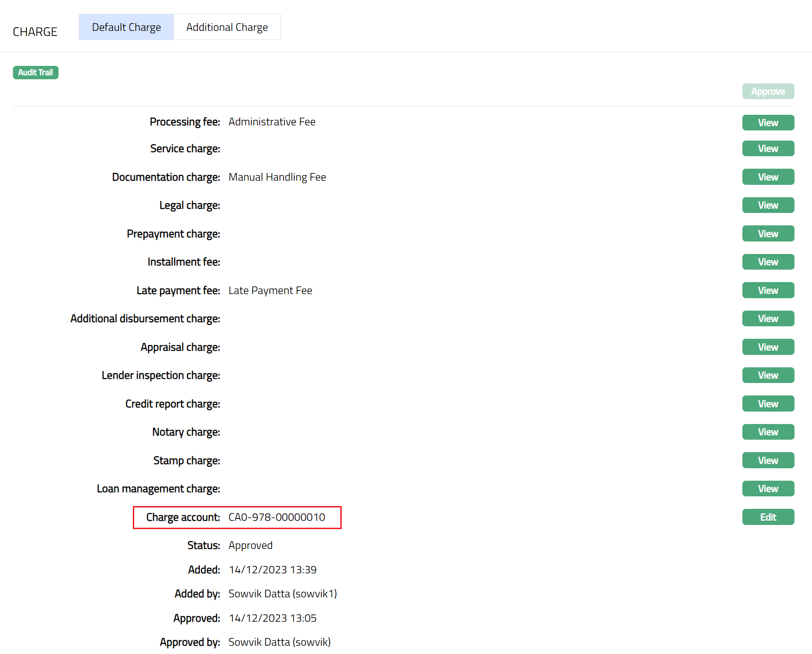The image size is (812, 654).
Task: Click View beside Installment fee
Action: tap(768, 262)
